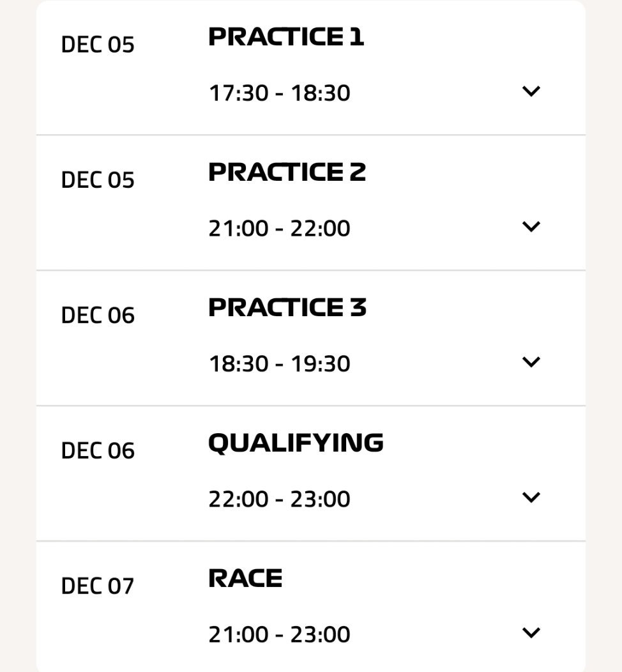Click the 21:00 - 23:00 Race time
622x672 pixels.
(x=279, y=634)
